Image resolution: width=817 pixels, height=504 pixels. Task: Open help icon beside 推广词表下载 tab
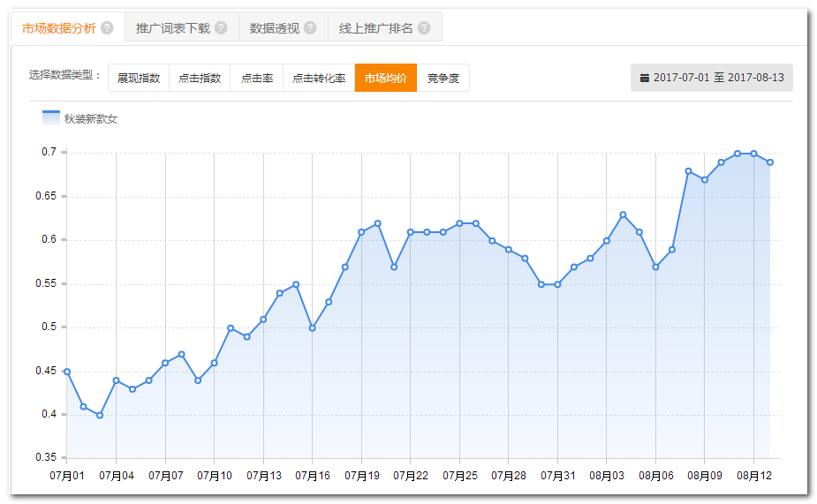coord(221,28)
